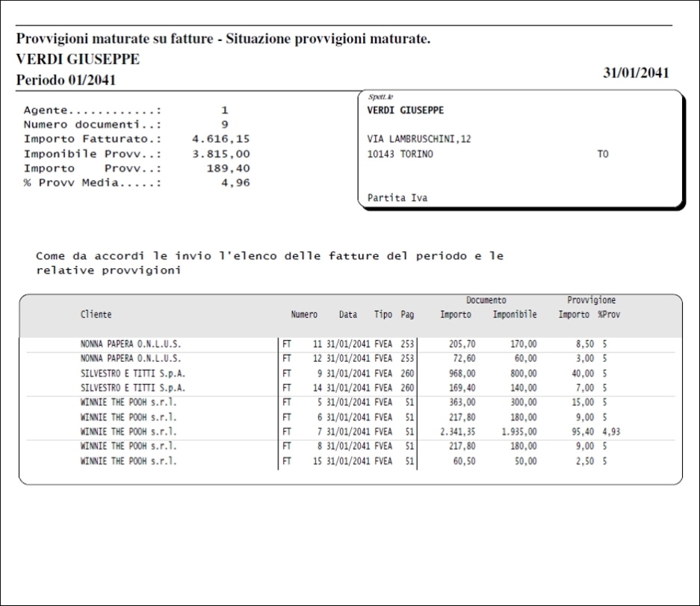The height and width of the screenshot is (606, 700).
Task: Select the sentence starting 'Come da accordi'
Action: coord(270,263)
